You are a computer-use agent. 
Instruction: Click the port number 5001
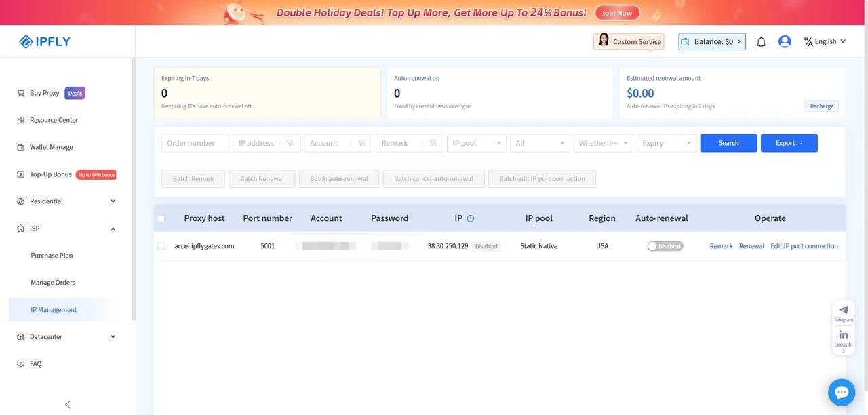[268, 246]
